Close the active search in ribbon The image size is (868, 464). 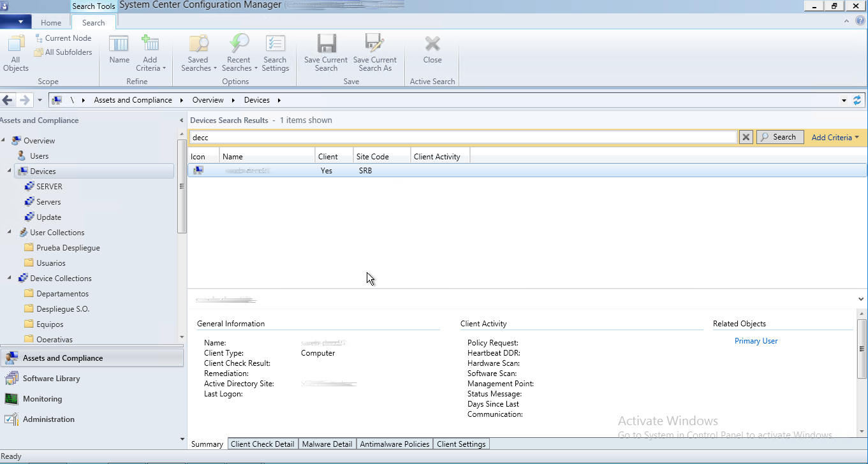pyautogui.click(x=432, y=45)
